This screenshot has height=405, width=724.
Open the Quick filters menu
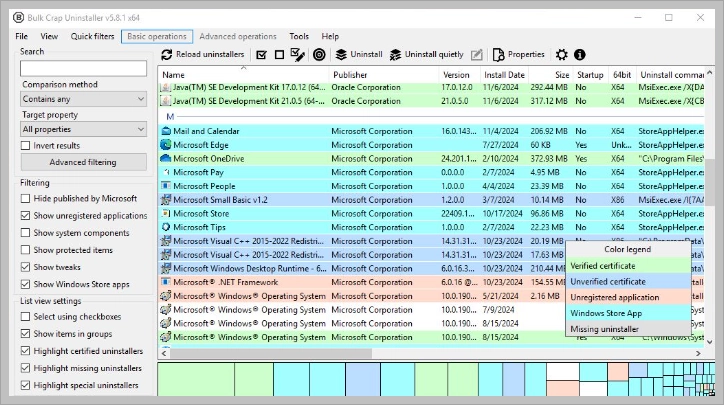(x=92, y=36)
